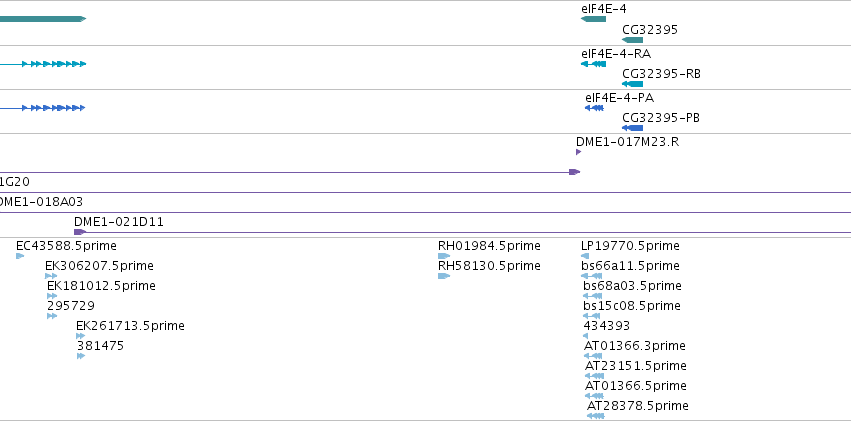Select the EC43588.5prime EST arrow glyph

click(x=20, y=256)
